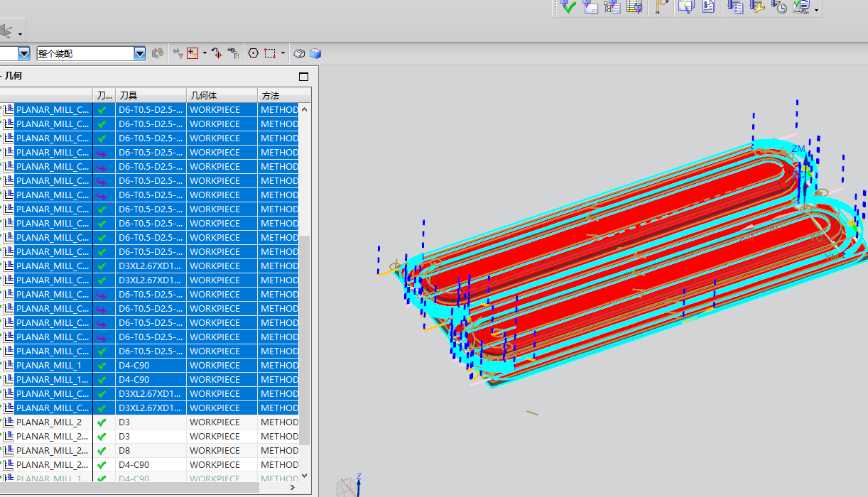Click the navigator vertical scrollbar thumb
The width and height of the screenshot is (868, 497).
pyautogui.click(x=305, y=339)
